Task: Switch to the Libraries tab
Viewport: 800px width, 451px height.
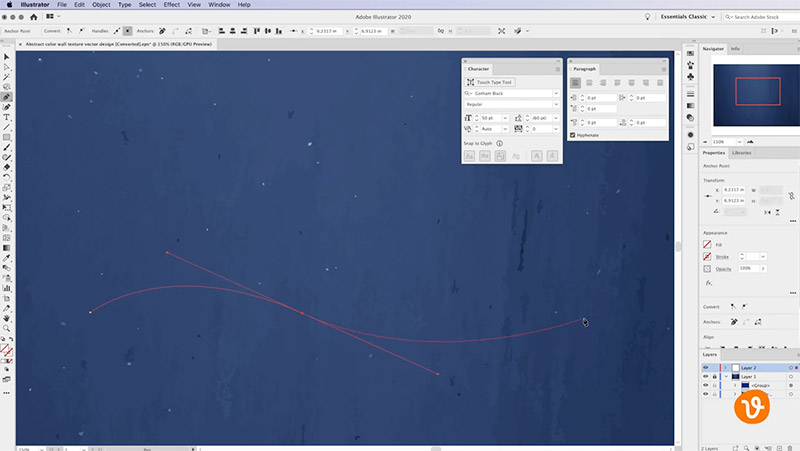Action: (x=741, y=153)
